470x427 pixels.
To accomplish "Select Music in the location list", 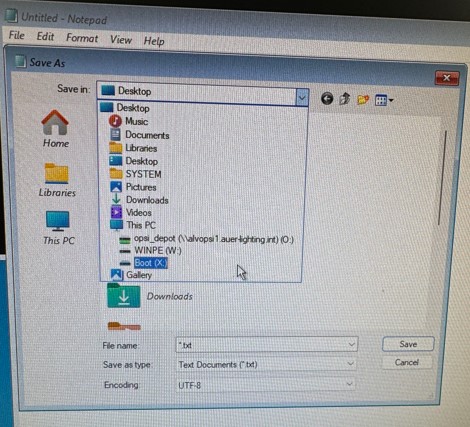I will click(203, 121).
